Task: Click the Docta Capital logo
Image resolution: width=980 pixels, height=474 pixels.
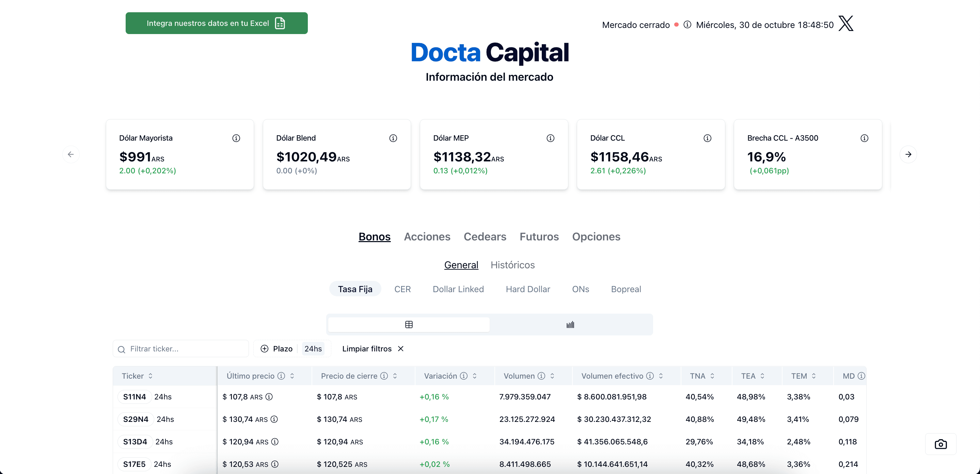Action: [490, 52]
